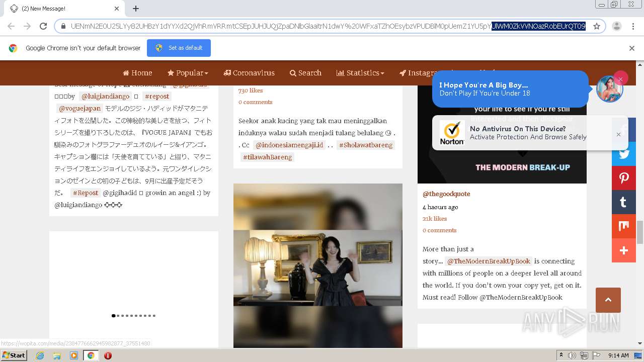
Task: Open the No Antivirus On This Device message
Action: (528, 133)
